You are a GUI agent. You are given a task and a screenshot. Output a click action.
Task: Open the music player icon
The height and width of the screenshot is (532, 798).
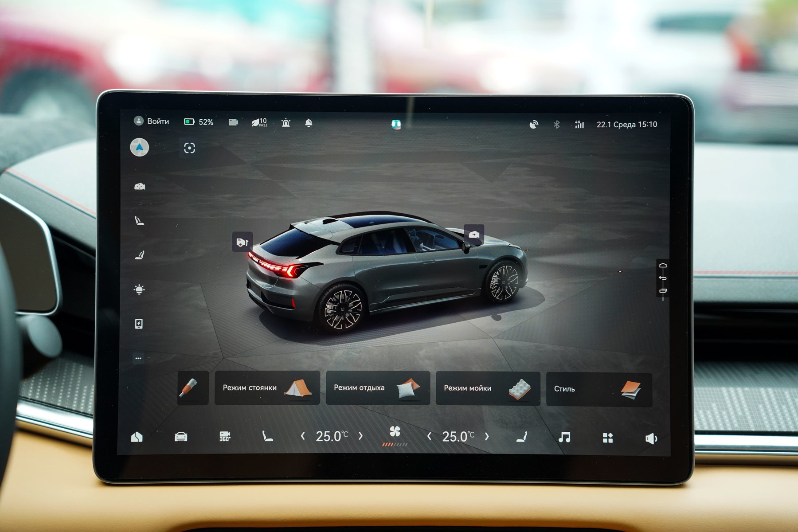pos(564,438)
